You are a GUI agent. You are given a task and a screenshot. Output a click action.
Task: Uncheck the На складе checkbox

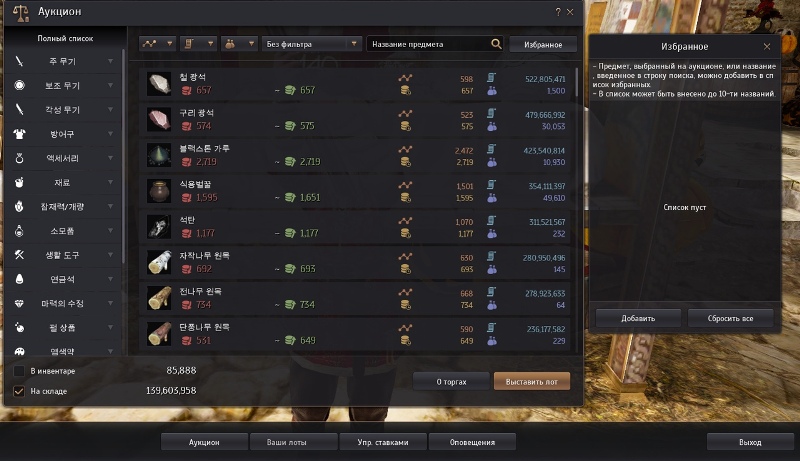19,391
